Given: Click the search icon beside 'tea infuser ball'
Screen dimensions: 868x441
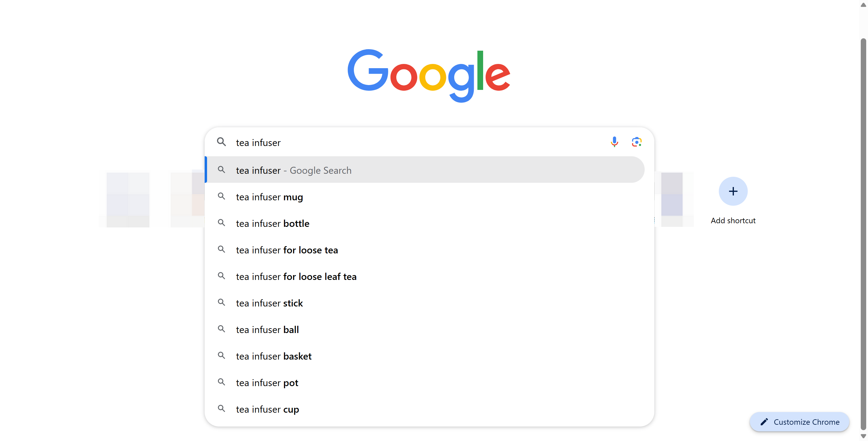Looking at the screenshot, I should [222, 329].
